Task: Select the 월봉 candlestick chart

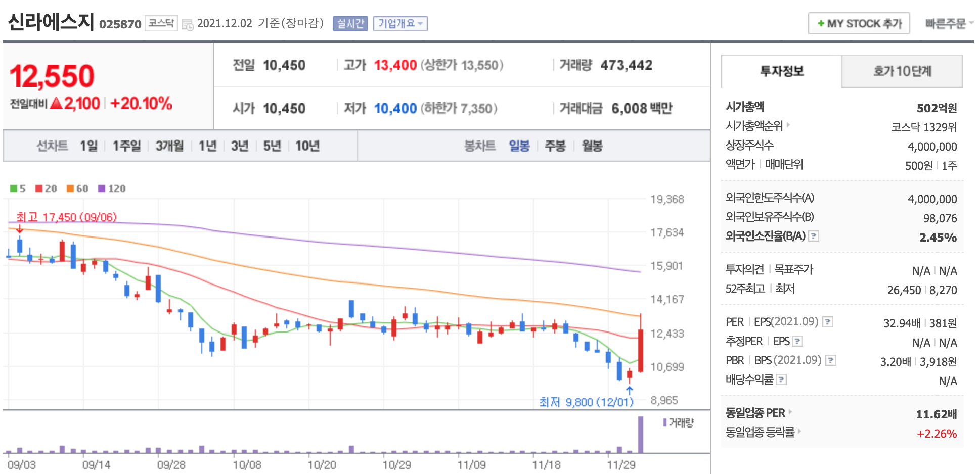Action: pyautogui.click(x=592, y=146)
